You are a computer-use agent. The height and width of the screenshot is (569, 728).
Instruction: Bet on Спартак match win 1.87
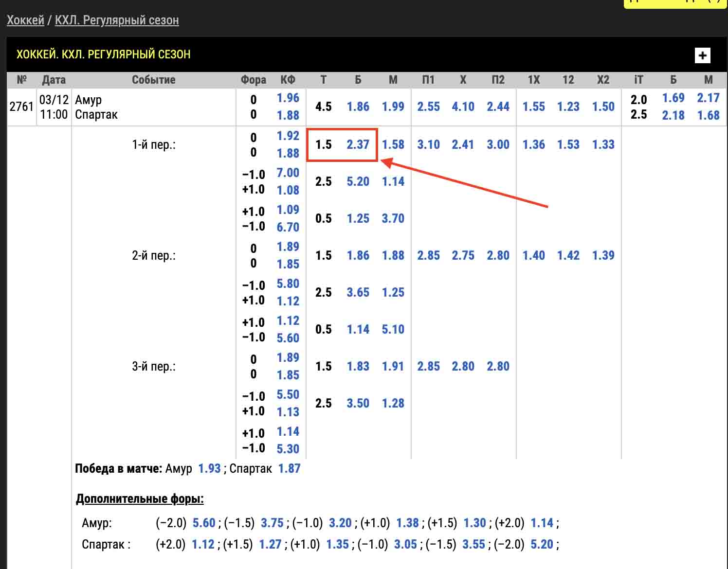[x=290, y=468]
